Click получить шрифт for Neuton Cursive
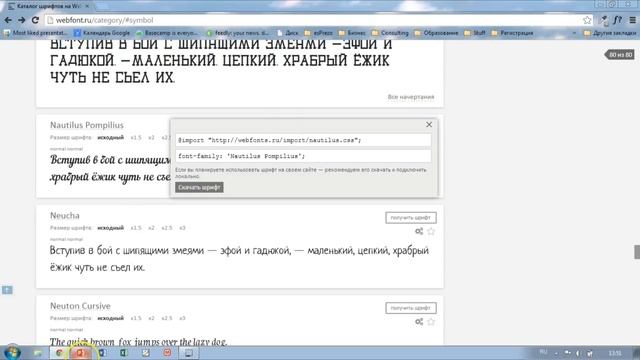The height and width of the screenshot is (360, 640). [411, 308]
